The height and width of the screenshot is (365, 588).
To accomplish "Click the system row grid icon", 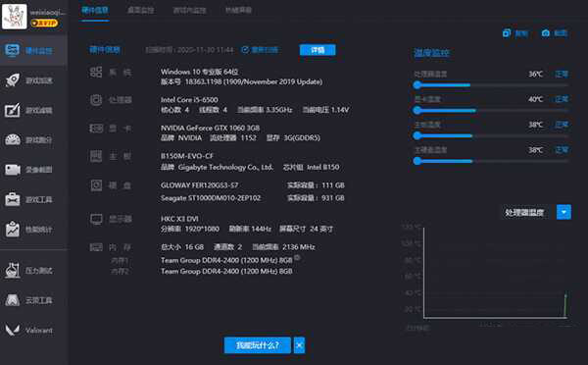I will [x=96, y=72].
